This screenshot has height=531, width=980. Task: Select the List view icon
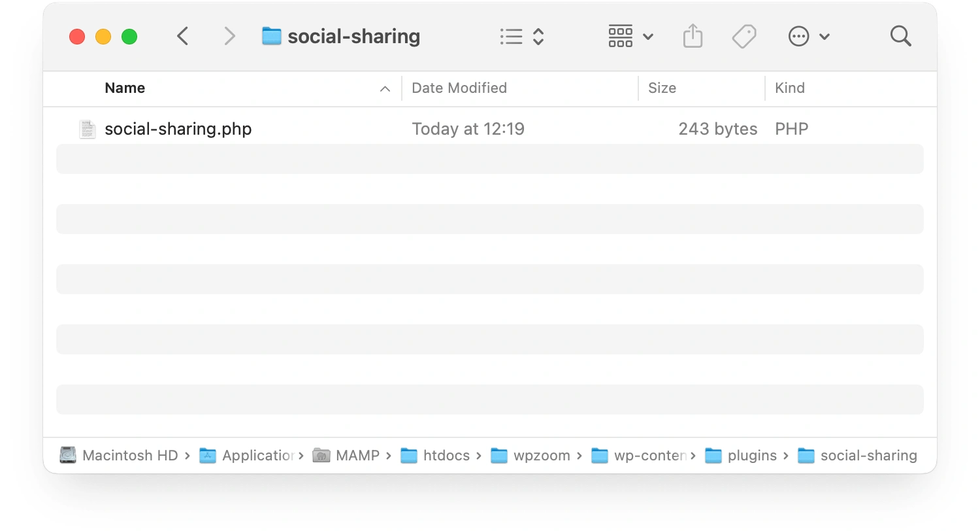pyautogui.click(x=511, y=36)
